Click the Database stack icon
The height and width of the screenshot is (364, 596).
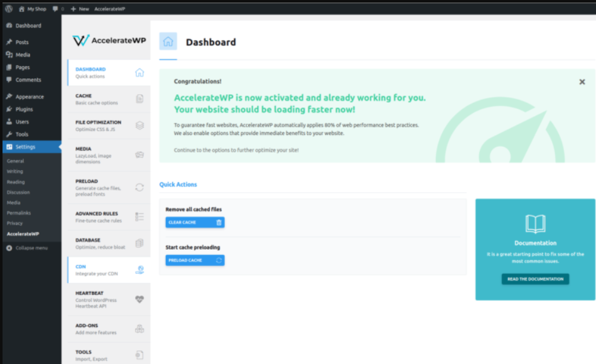coord(139,243)
